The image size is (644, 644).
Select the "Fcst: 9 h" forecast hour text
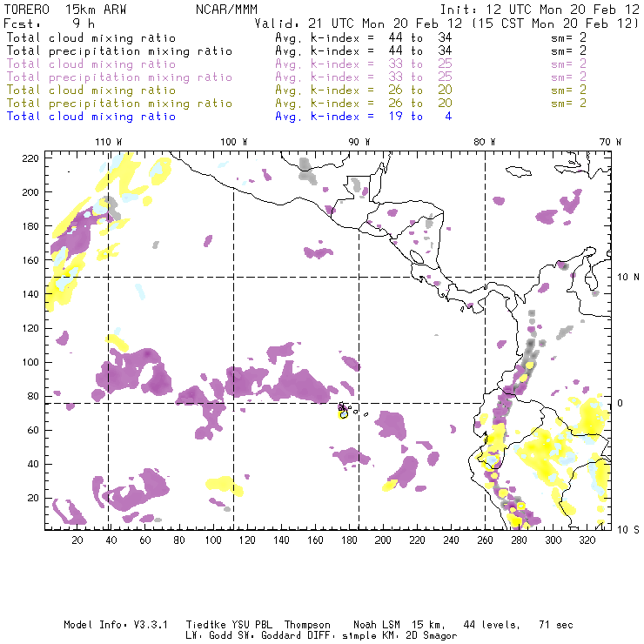pyautogui.click(x=49, y=23)
